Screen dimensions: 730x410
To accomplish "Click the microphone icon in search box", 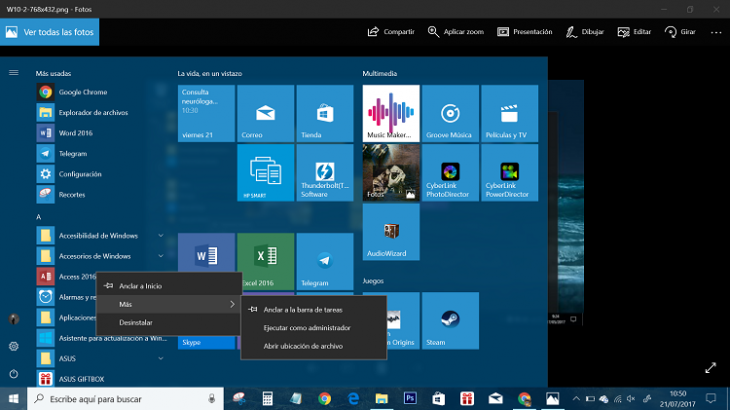I will [211, 399].
